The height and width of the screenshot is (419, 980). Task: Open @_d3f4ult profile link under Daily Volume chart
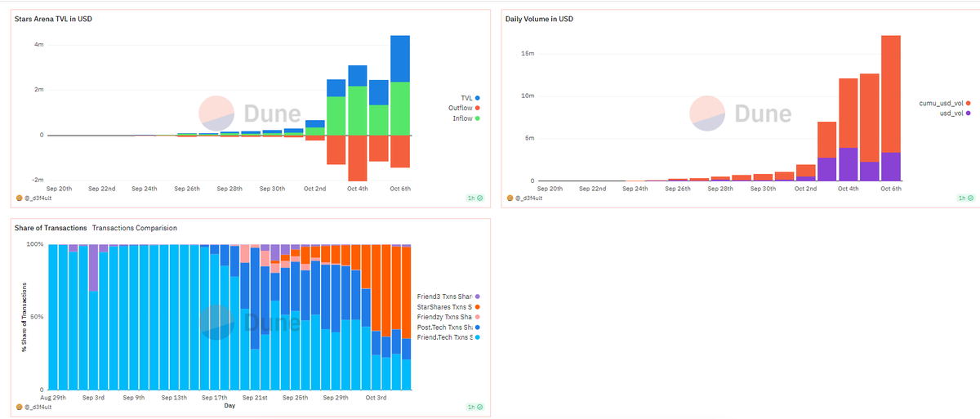click(x=528, y=198)
